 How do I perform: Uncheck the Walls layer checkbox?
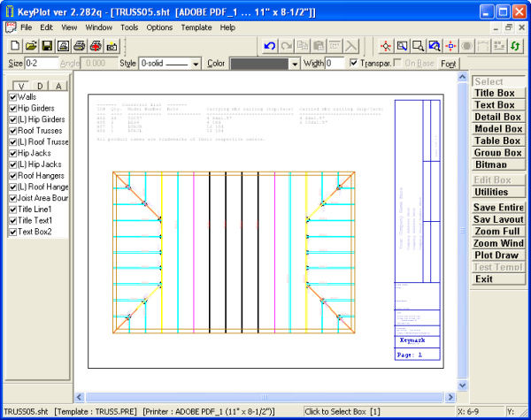(12, 96)
